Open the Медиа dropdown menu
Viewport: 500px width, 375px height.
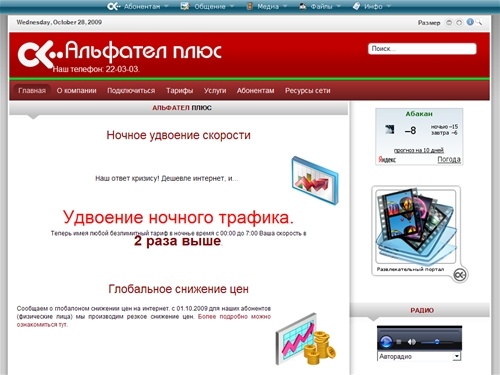tap(267, 6)
